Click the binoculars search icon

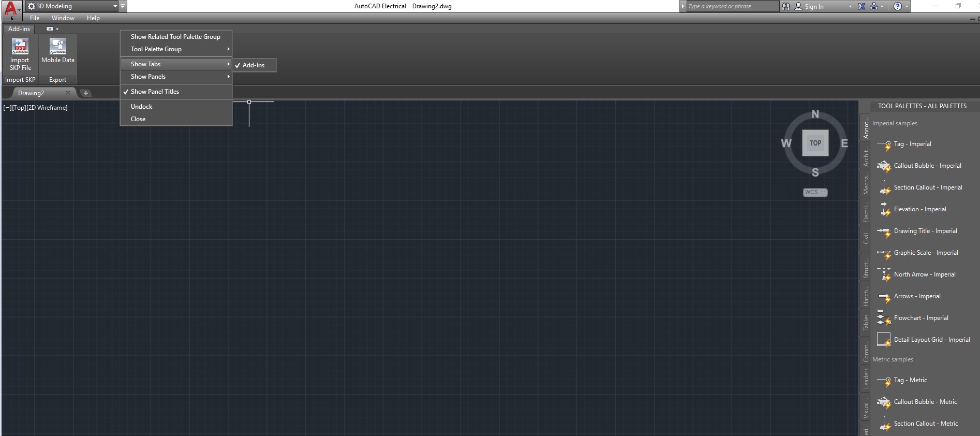point(786,6)
